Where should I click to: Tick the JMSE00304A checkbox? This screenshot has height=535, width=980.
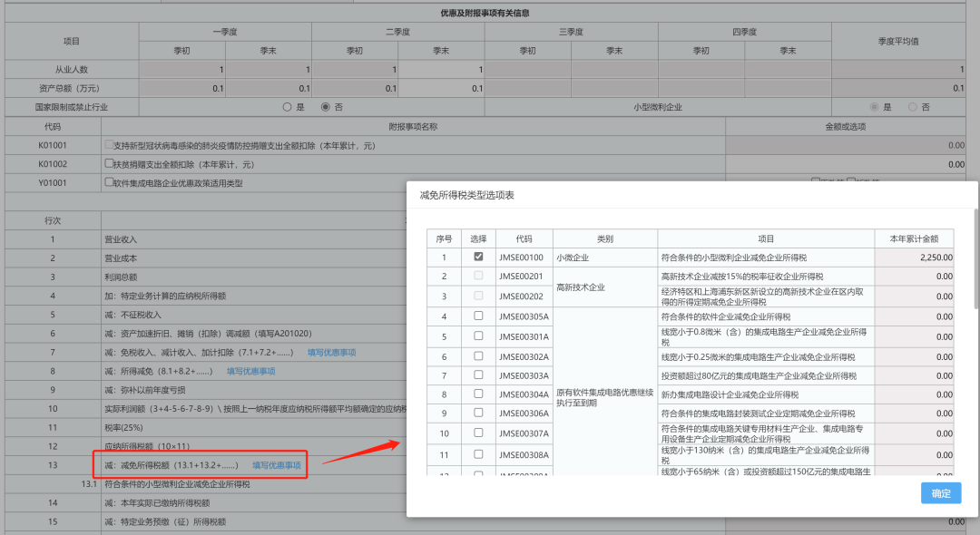point(478,394)
